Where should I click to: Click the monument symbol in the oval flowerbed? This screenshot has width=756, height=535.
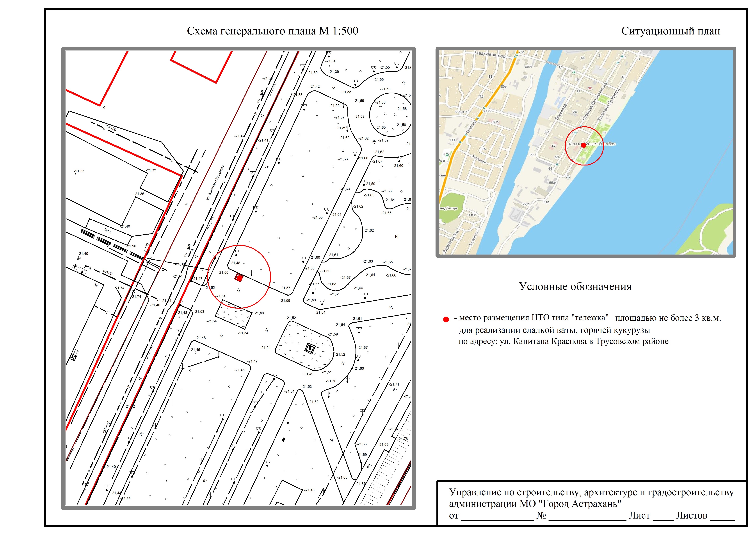[310, 348]
